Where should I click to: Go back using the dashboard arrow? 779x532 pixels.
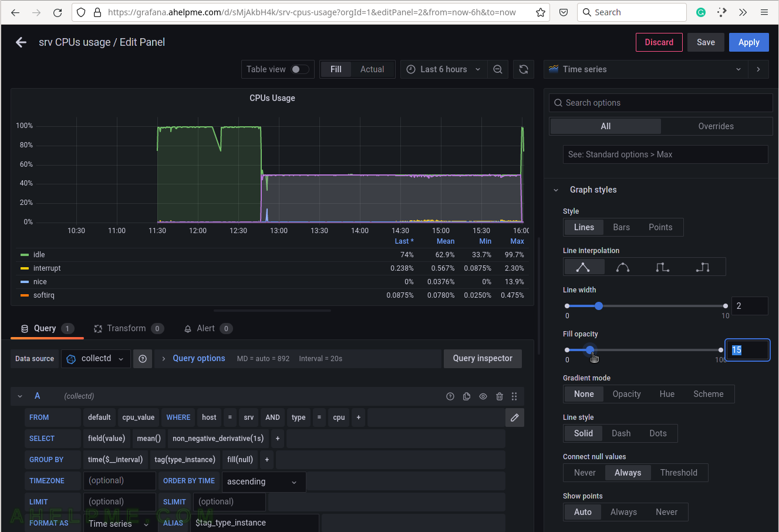coord(21,42)
